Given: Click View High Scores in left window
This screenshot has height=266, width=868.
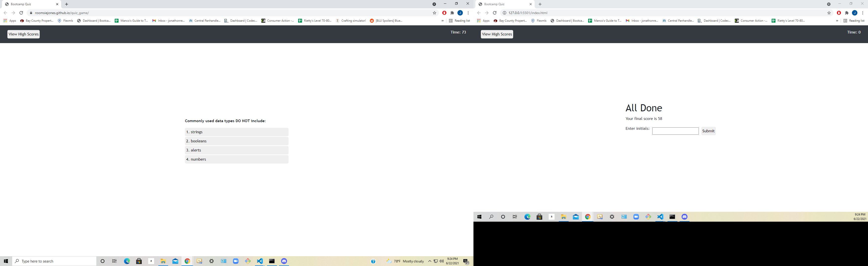Looking at the screenshot, I should point(24,34).
